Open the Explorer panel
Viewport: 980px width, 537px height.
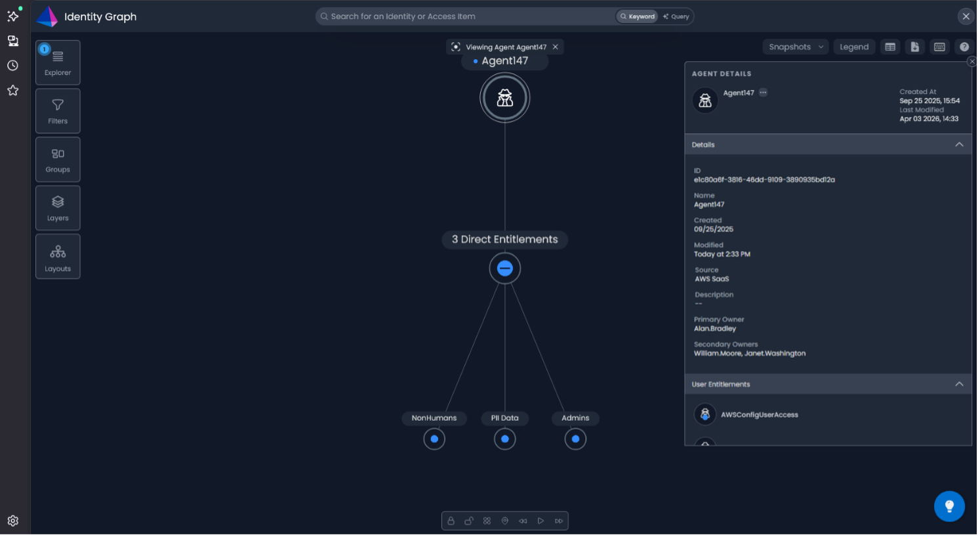[x=58, y=62]
